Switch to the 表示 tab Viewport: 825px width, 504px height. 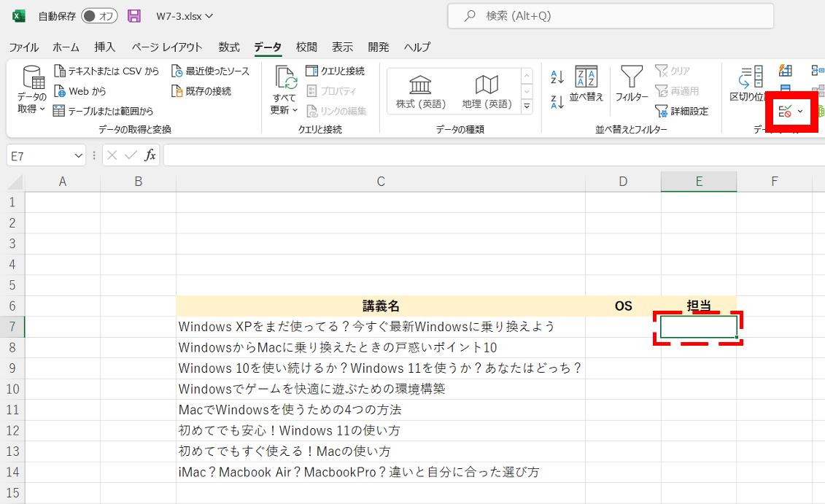point(342,47)
